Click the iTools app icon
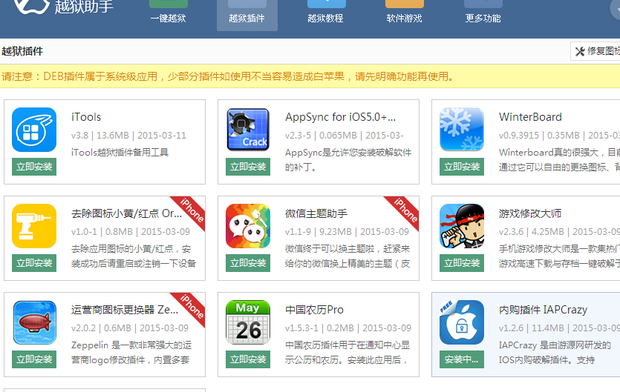 pyautogui.click(x=34, y=130)
